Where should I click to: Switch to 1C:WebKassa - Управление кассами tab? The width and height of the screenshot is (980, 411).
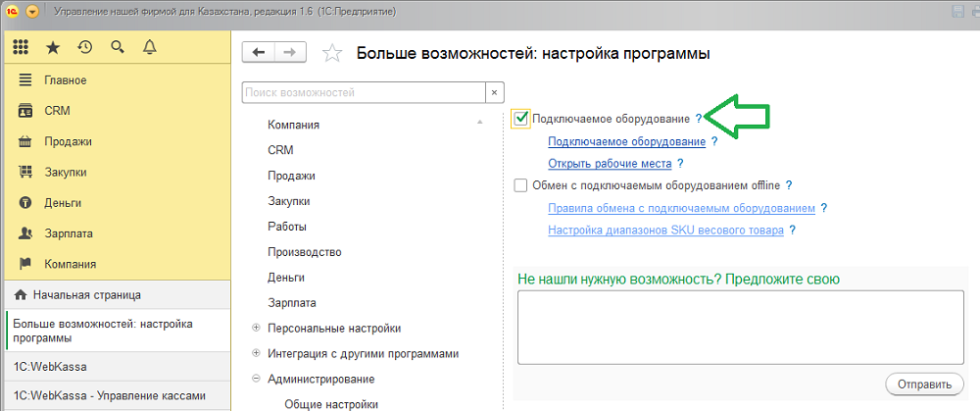[119, 395]
